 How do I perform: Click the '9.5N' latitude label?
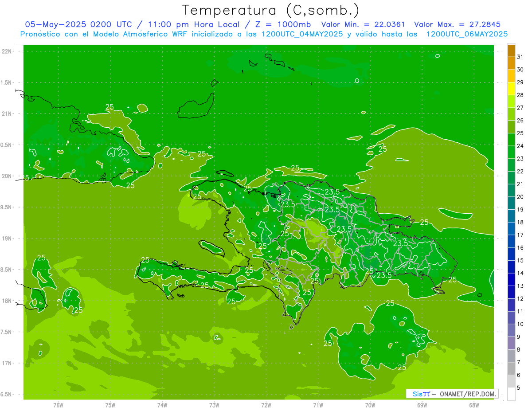coord(7,207)
